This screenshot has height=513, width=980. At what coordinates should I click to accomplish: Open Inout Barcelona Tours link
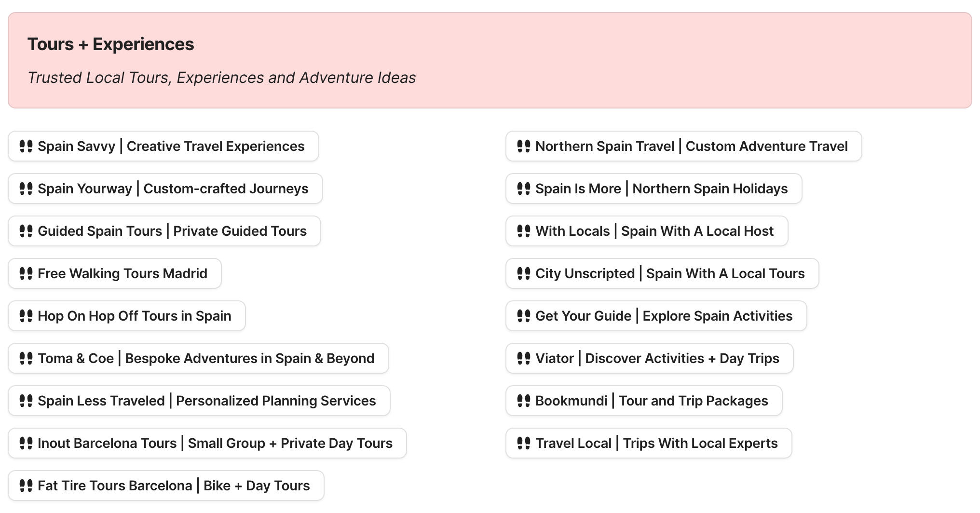click(215, 443)
